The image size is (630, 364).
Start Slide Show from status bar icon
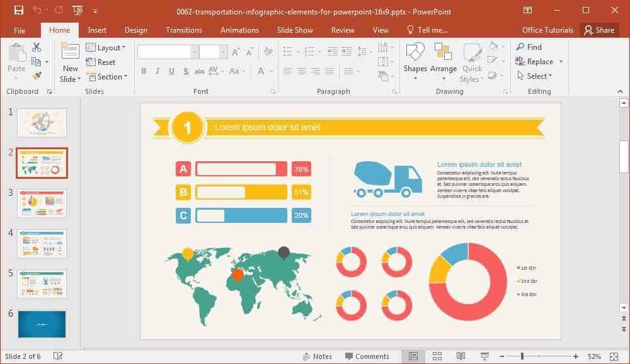[484, 356]
